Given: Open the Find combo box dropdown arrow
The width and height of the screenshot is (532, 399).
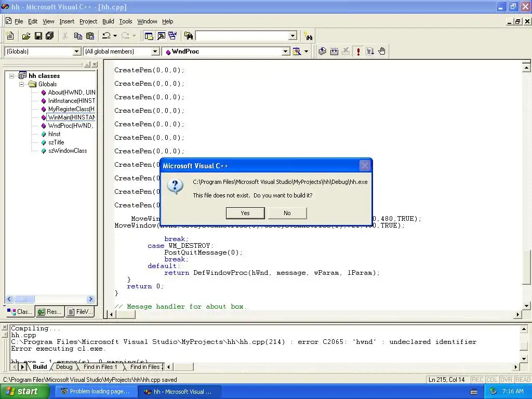Looking at the screenshot, I should coord(293,36).
